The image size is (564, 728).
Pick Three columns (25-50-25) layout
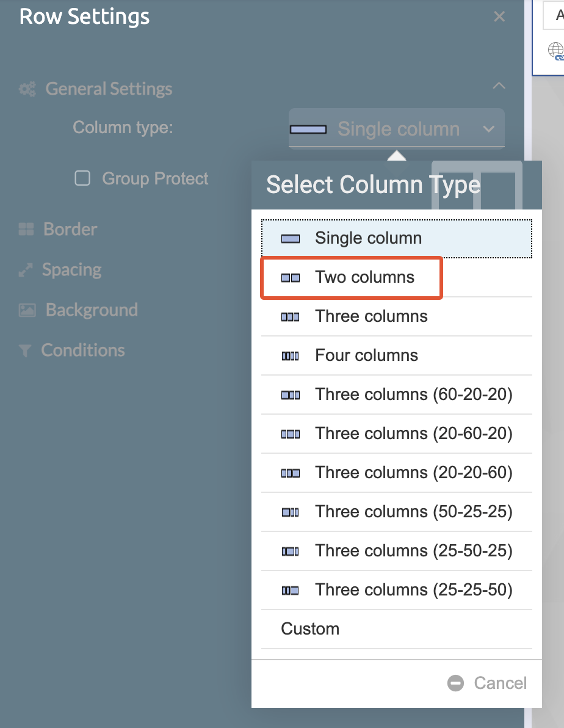click(x=413, y=551)
